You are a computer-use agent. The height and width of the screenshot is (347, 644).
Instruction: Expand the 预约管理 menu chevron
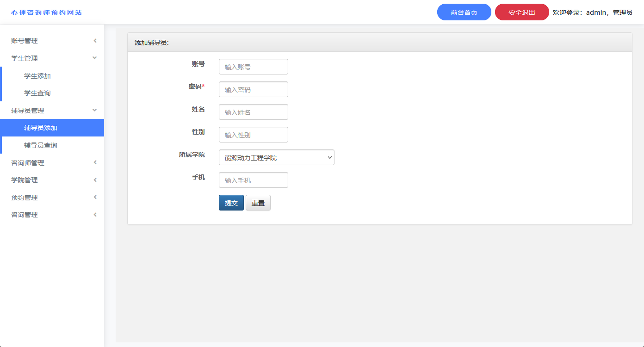click(95, 197)
